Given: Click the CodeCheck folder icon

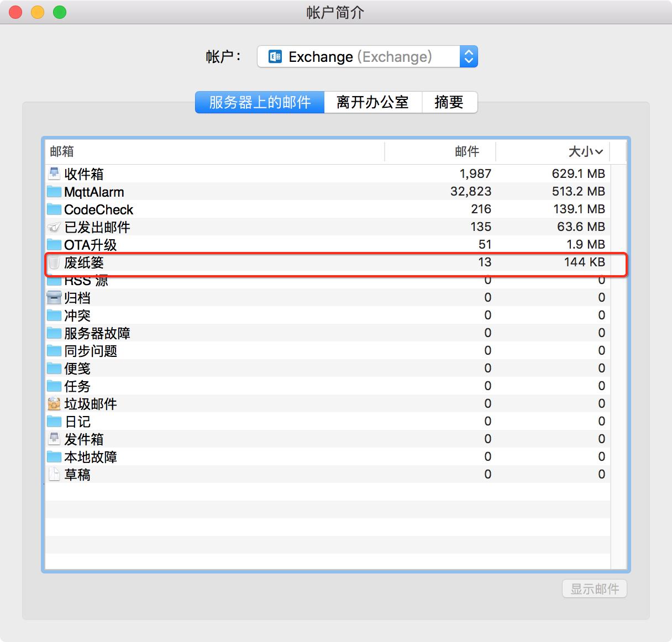Looking at the screenshot, I should pyautogui.click(x=54, y=208).
